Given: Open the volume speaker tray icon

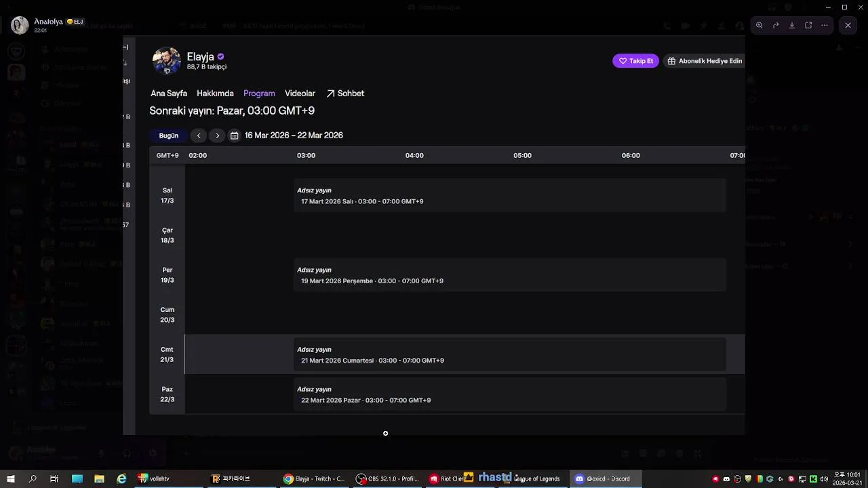Looking at the screenshot, I should [x=824, y=479].
